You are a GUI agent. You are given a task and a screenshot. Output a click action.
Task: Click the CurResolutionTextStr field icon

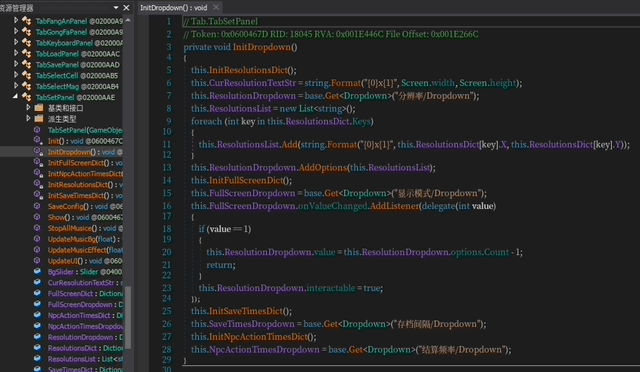[x=38, y=282]
